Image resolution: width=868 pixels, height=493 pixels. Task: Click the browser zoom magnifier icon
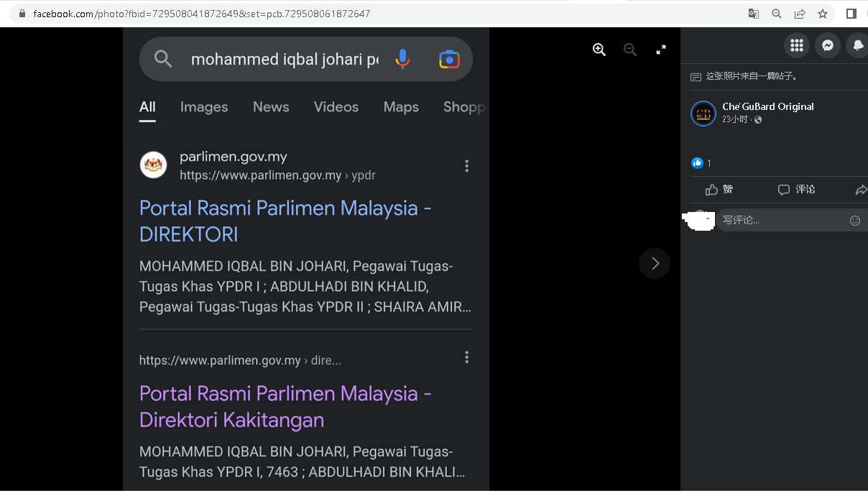point(777,14)
